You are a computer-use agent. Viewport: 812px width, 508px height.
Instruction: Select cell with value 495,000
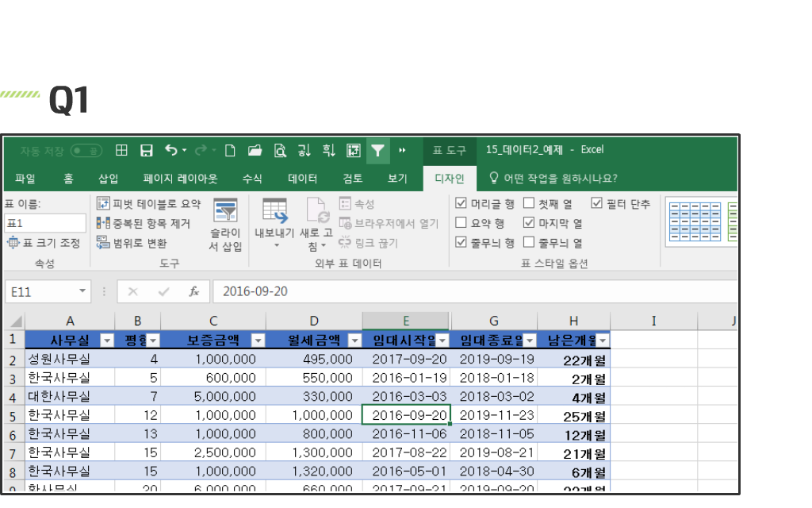click(314, 359)
